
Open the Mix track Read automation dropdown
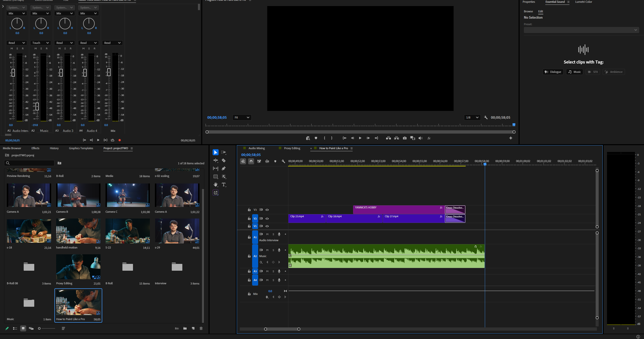pos(113,43)
